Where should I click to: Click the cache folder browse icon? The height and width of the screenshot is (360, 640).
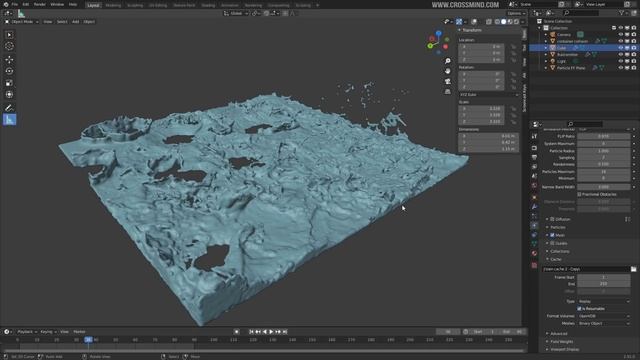[x=633, y=269]
